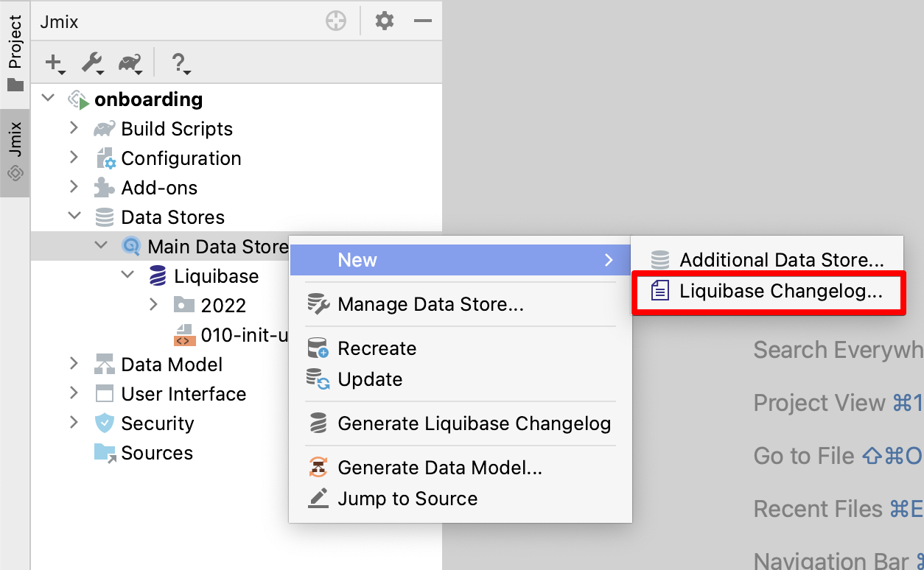This screenshot has height=570, width=924.
Task: Collapse the Main Data Store node
Action: coord(102,245)
